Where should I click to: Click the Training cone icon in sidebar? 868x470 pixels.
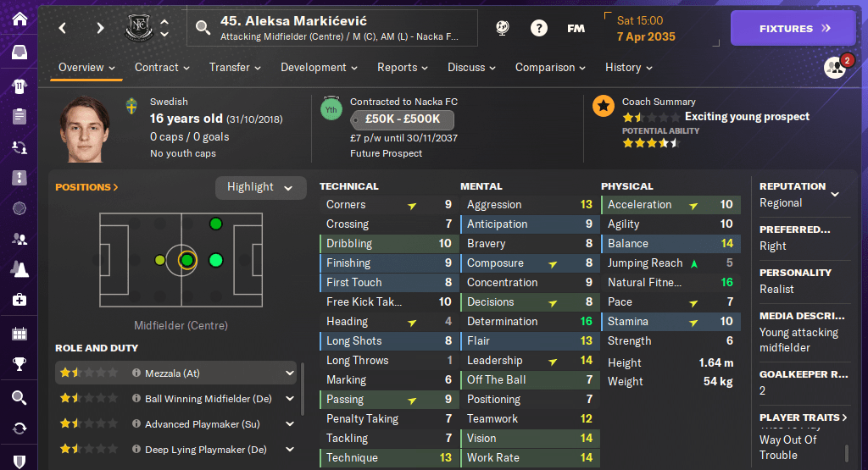point(19,268)
